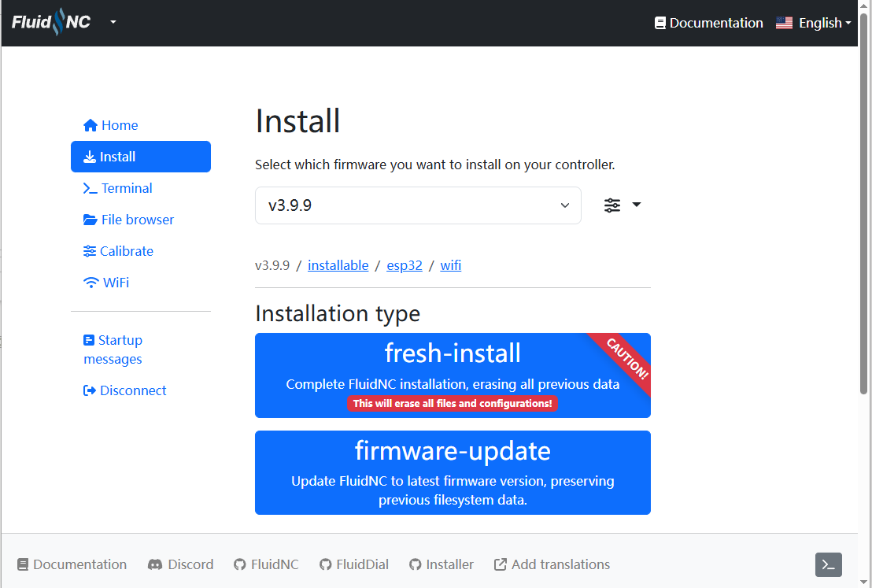Click the page vertical scrollbar
Image resolution: width=872 pixels, height=588 pixels.
tap(863, 204)
